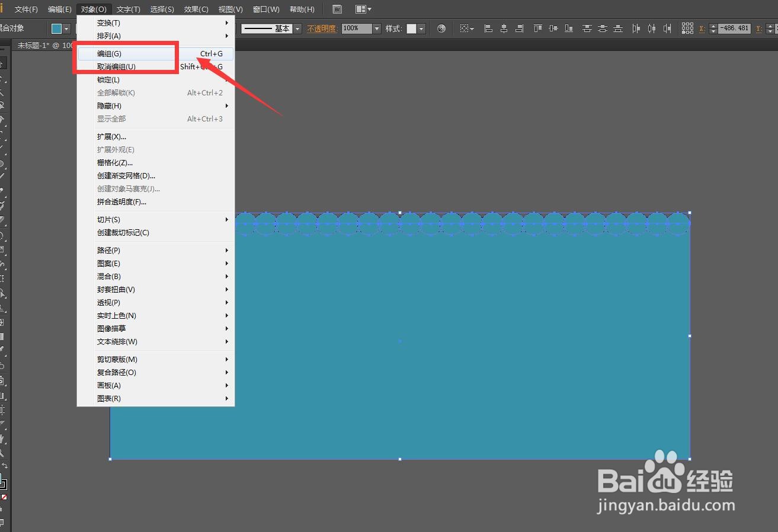Open the align-to selection dropdown icon
The height and width of the screenshot is (532, 778).
[467, 28]
